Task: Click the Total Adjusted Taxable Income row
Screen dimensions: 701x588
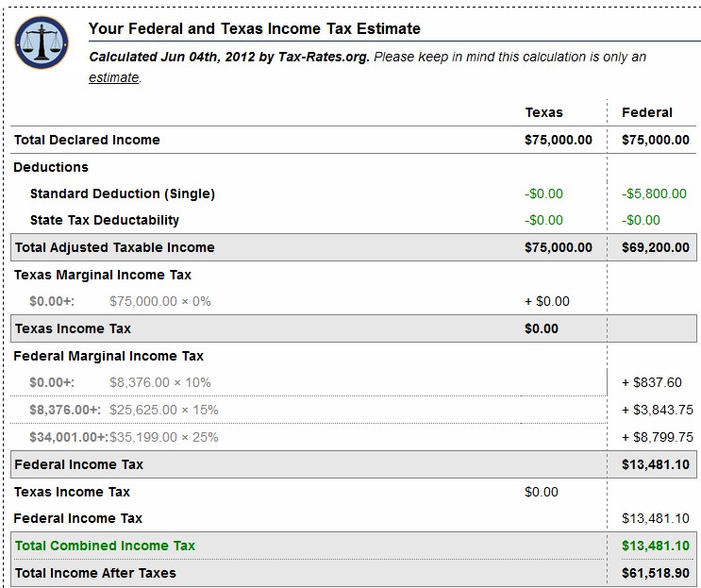Action: 114,247
